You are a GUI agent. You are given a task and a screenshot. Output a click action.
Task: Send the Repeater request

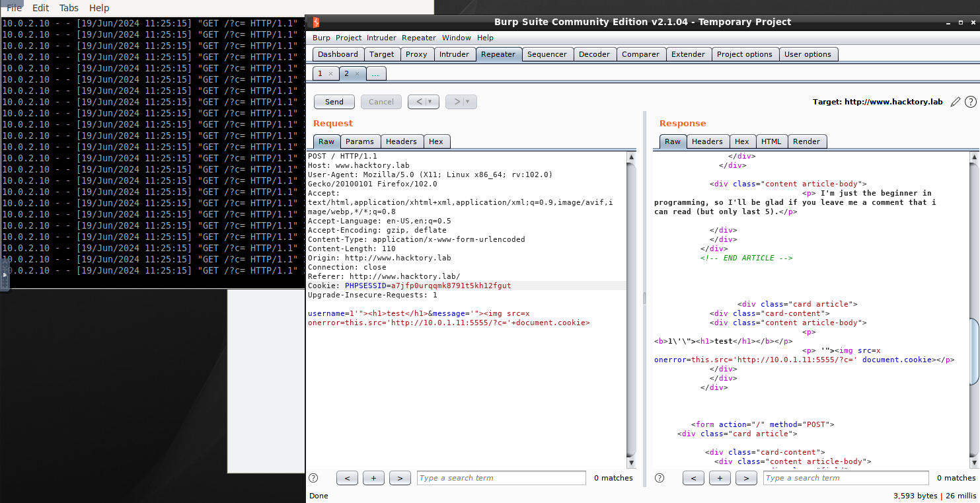334,102
